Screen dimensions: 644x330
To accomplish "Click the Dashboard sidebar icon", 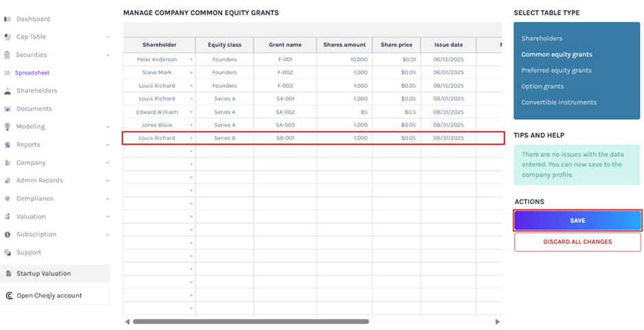I will pos(8,19).
